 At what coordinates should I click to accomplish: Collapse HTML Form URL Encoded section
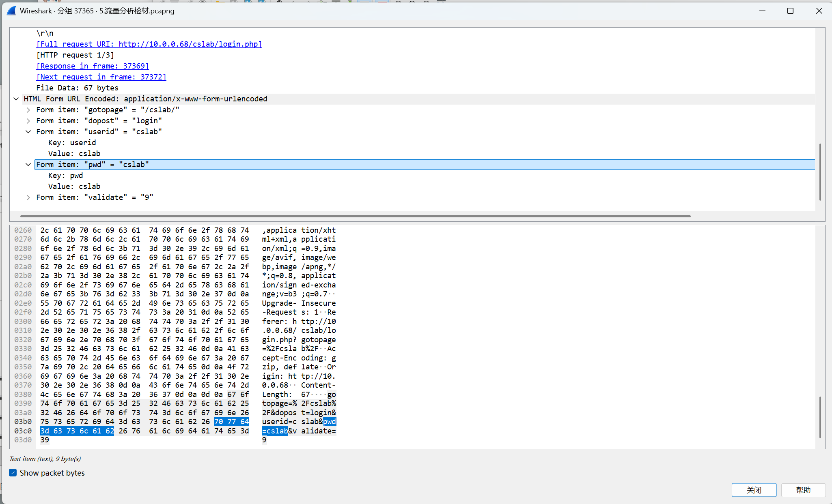pos(16,99)
